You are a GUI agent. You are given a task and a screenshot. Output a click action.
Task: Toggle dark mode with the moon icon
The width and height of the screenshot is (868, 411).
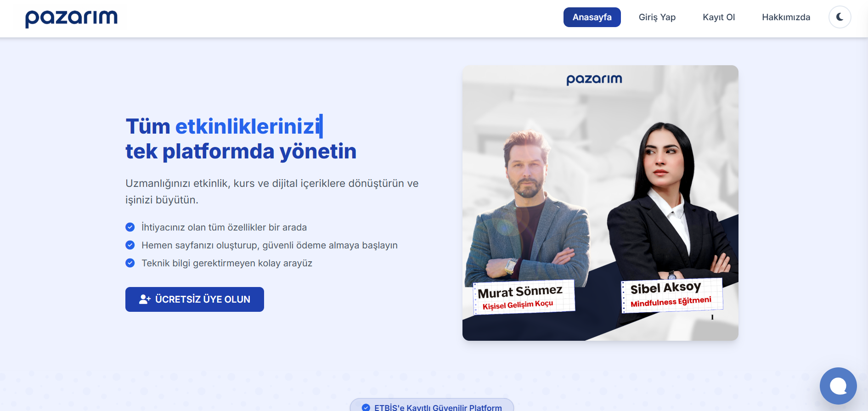click(840, 17)
